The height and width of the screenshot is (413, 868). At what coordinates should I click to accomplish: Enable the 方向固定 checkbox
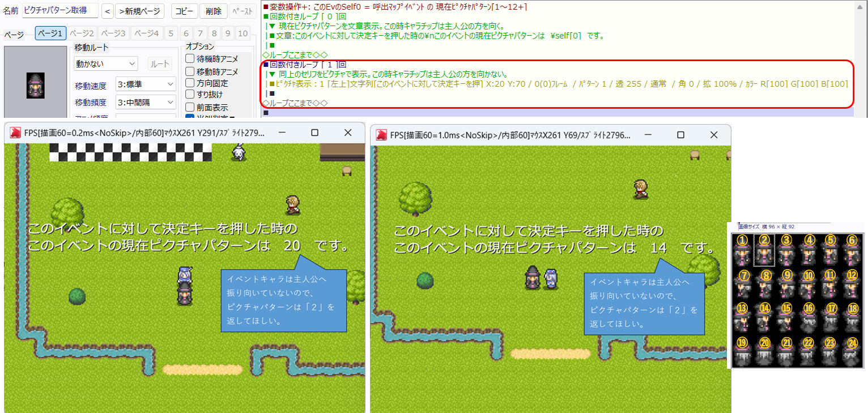(190, 83)
